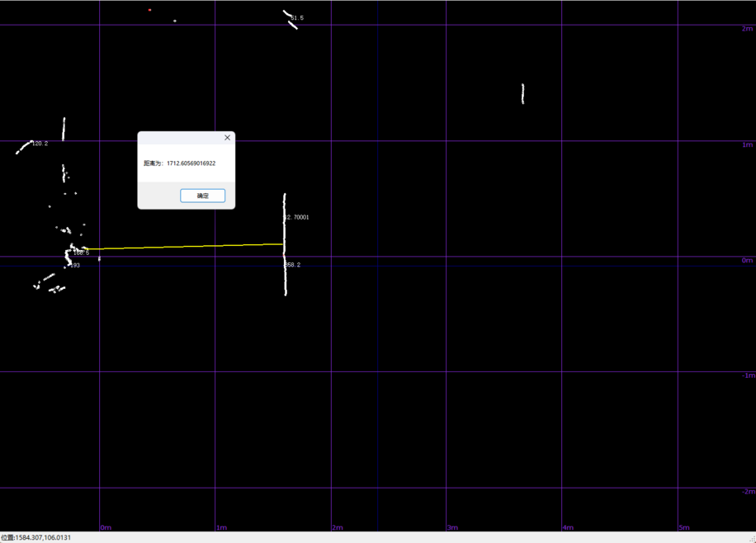Click the 位置 coordinates in the status bar
The width and height of the screenshot is (756, 543).
(x=36, y=537)
